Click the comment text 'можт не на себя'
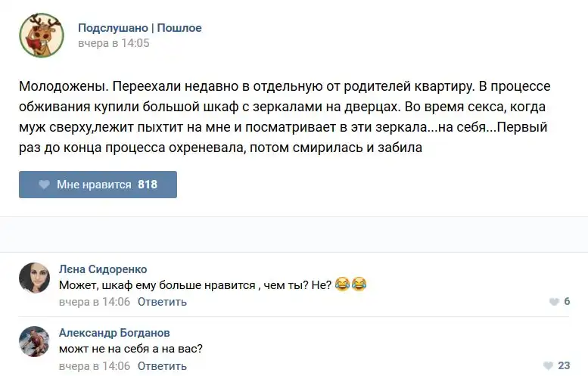The height and width of the screenshot is (376, 588). tap(131, 350)
